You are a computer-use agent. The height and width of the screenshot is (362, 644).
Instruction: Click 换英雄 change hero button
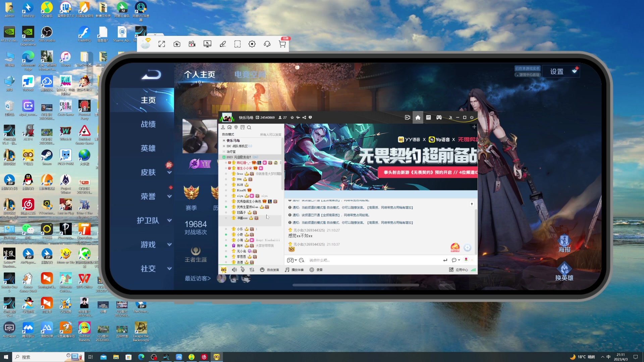pyautogui.click(x=564, y=272)
